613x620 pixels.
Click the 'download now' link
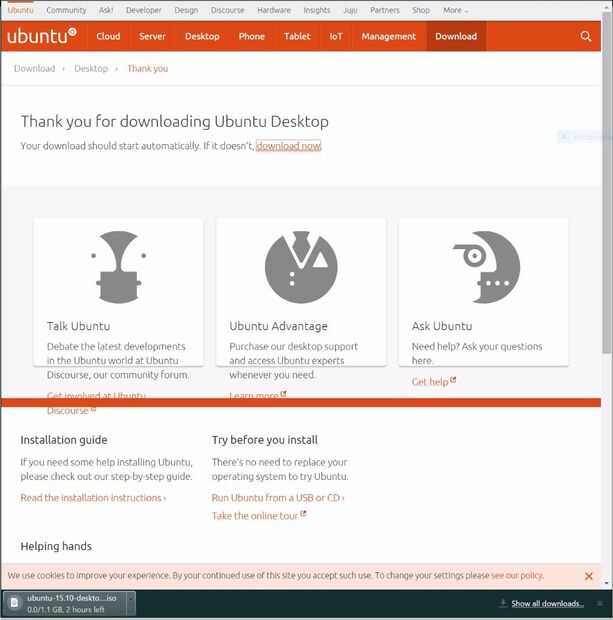click(288, 146)
